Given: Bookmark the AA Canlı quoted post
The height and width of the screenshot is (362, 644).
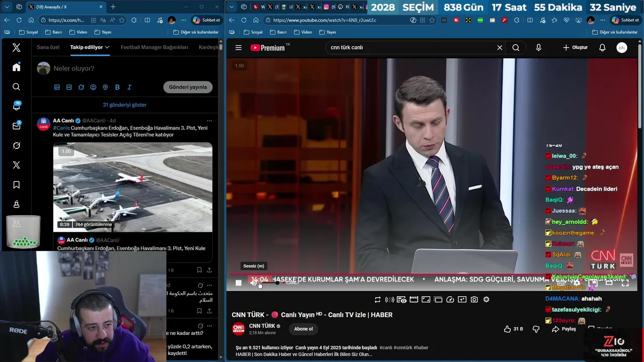Looking at the screenshot, I should pos(199,270).
